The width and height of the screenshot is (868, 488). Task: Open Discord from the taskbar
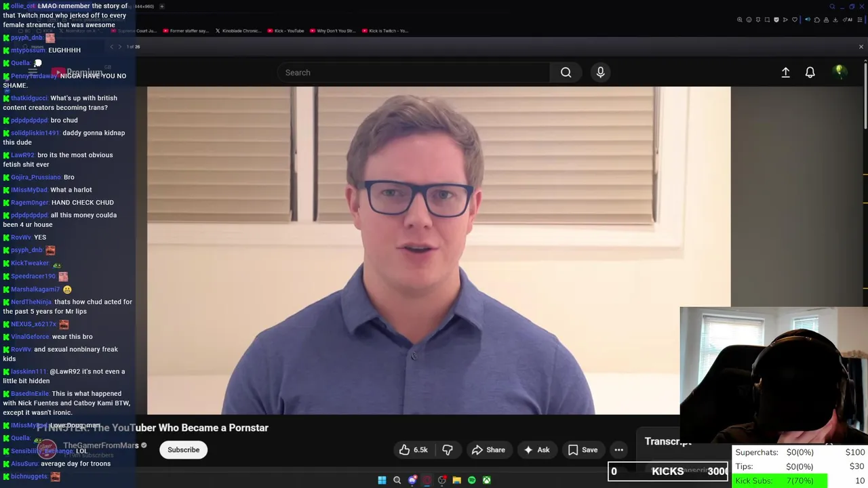tap(412, 480)
